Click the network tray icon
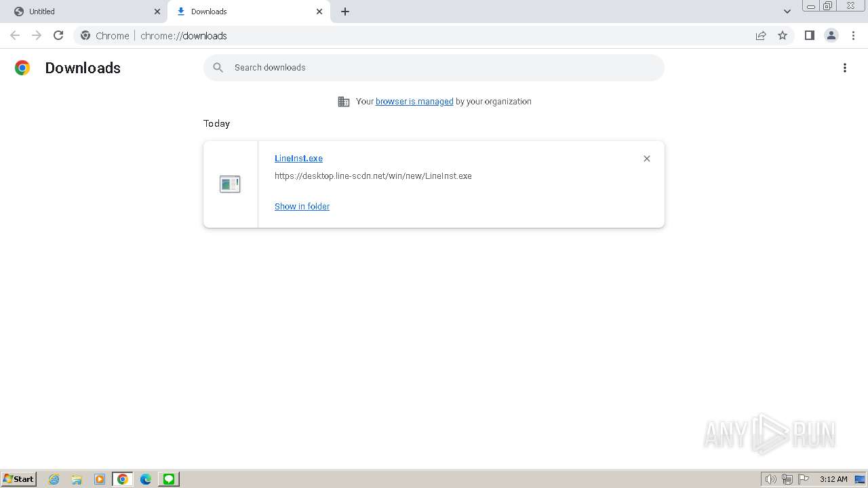This screenshot has height=488, width=868. click(787, 479)
